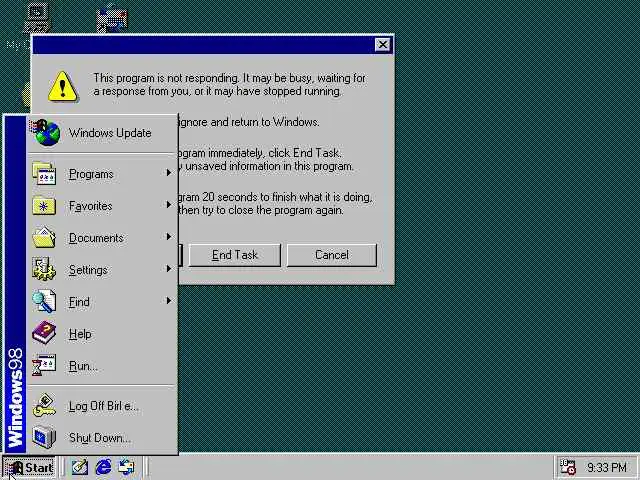640x480 pixels.
Task: Click the Windows Update globe icon
Action: (x=46, y=132)
